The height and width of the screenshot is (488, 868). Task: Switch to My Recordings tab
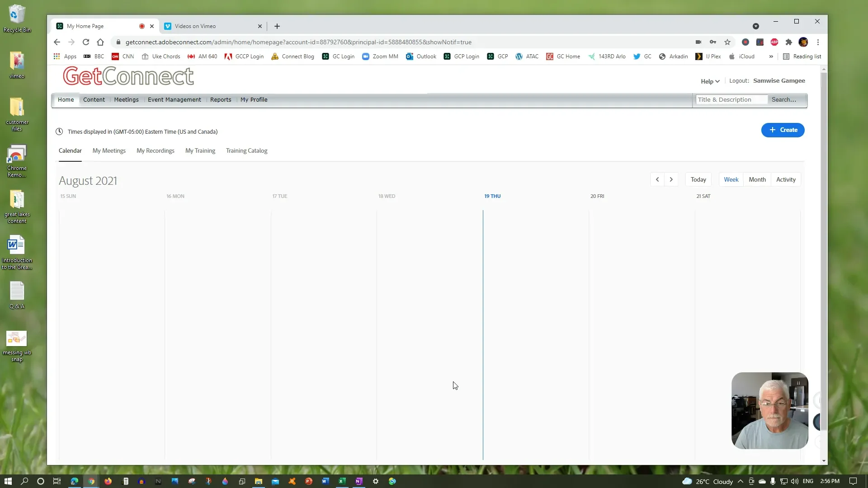pyautogui.click(x=156, y=151)
